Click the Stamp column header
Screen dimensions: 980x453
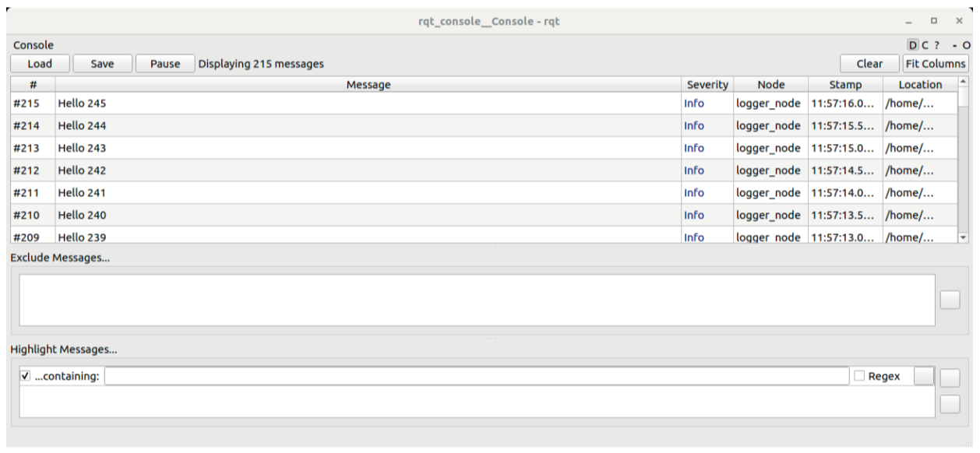tap(844, 85)
